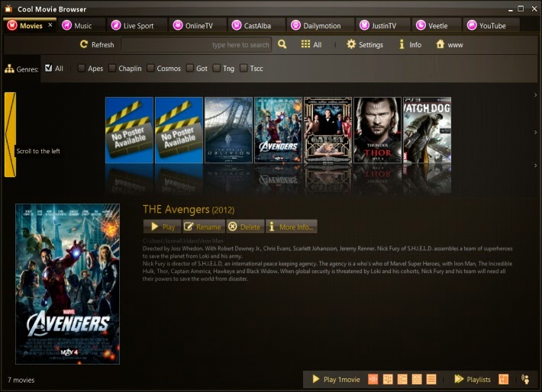The image size is (542, 392).
Task: Enable the Apes genre filter
Action: pyautogui.click(x=81, y=68)
